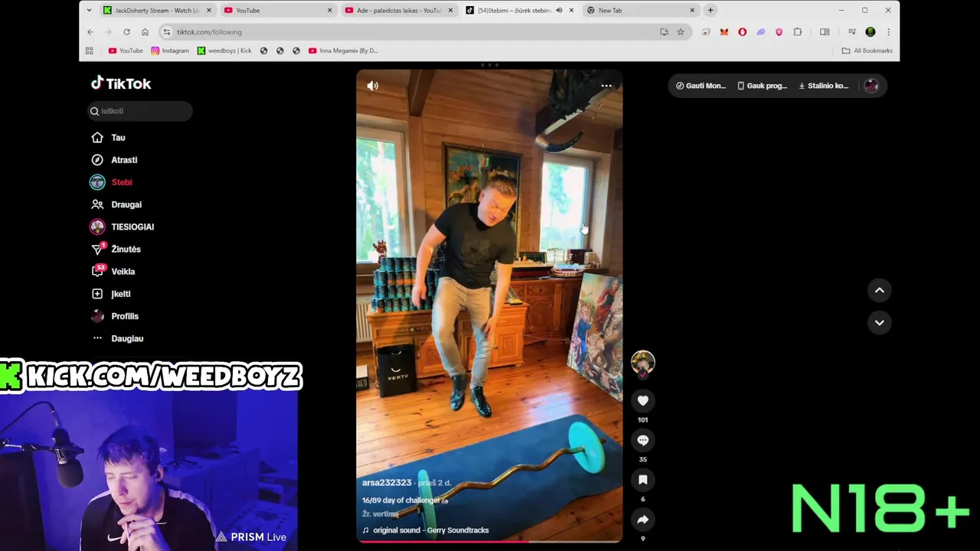Open TIESIOGIAI live section
The height and width of the screenshot is (551, 980).
click(132, 227)
